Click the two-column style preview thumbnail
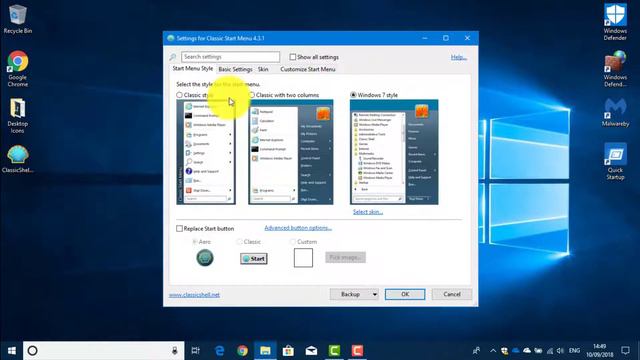 click(291, 152)
